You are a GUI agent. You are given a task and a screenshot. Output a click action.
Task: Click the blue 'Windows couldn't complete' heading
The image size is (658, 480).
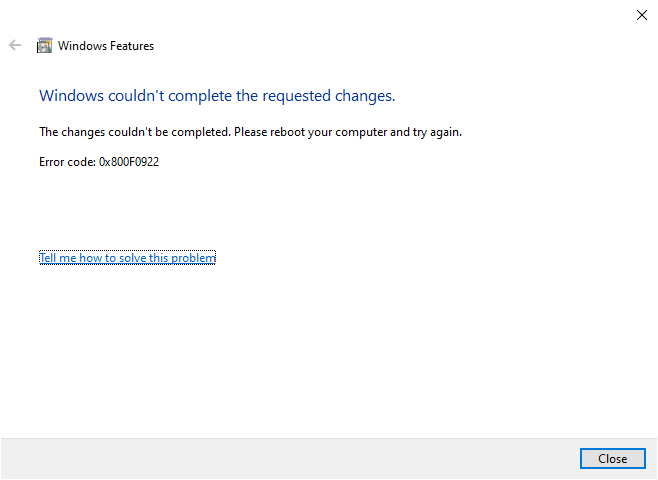(x=217, y=96)
